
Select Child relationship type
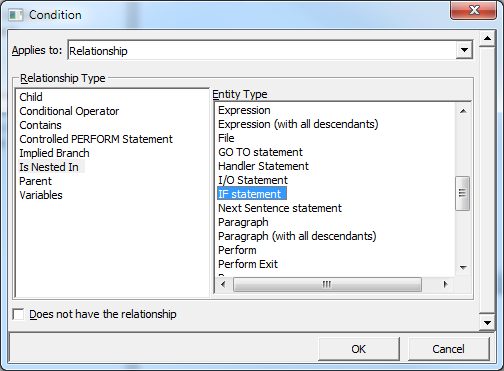click(x=31, y=97)
